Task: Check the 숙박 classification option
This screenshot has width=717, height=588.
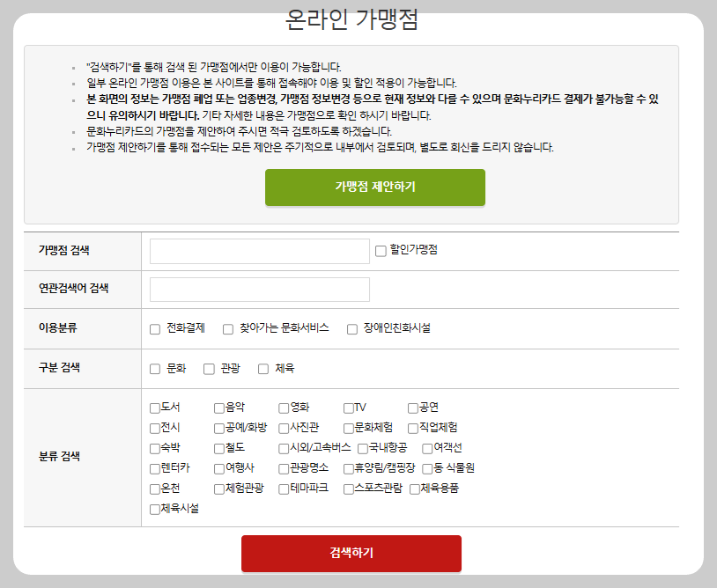Action: (x=154, y=447)
